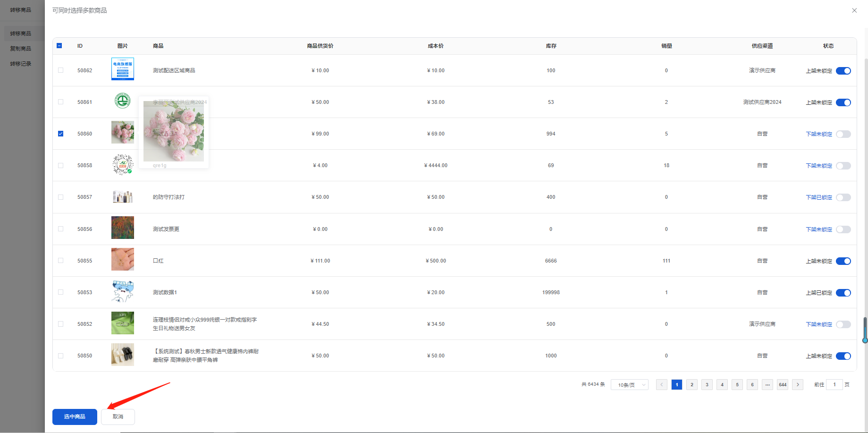This screenshot has height=433, width=868.
Task: Focus the 前往 page number input
Action: 834,385
